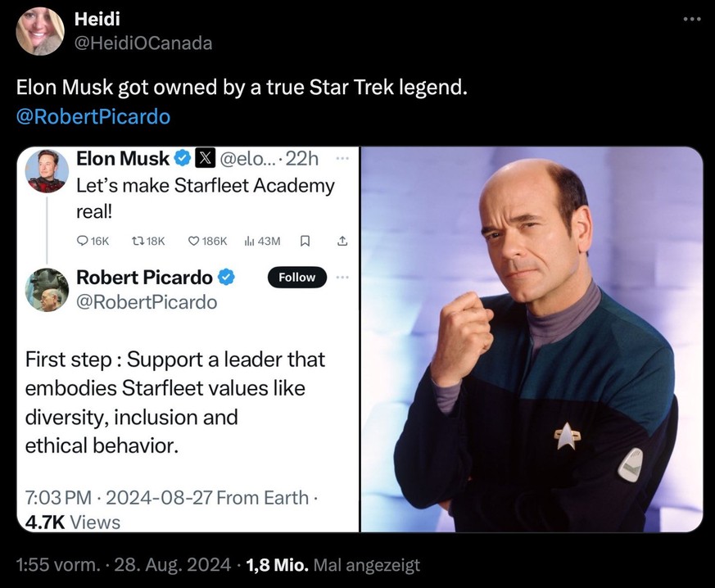Open the Star Trek Doctor photo
715x588 pixels.
[x=532, y=339]
